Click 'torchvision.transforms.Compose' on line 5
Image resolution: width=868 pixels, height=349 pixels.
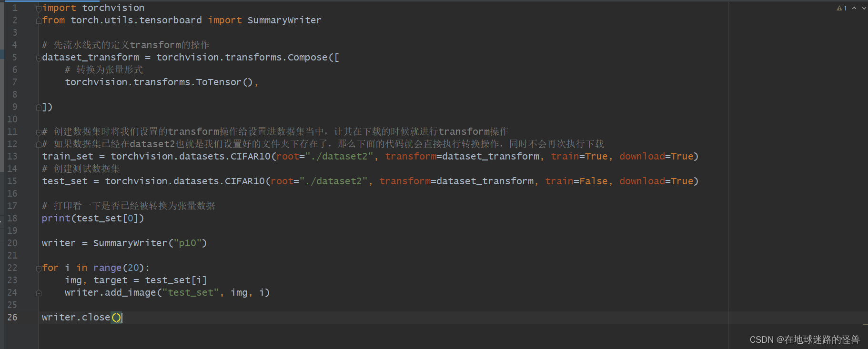click(x=242, y=57)
